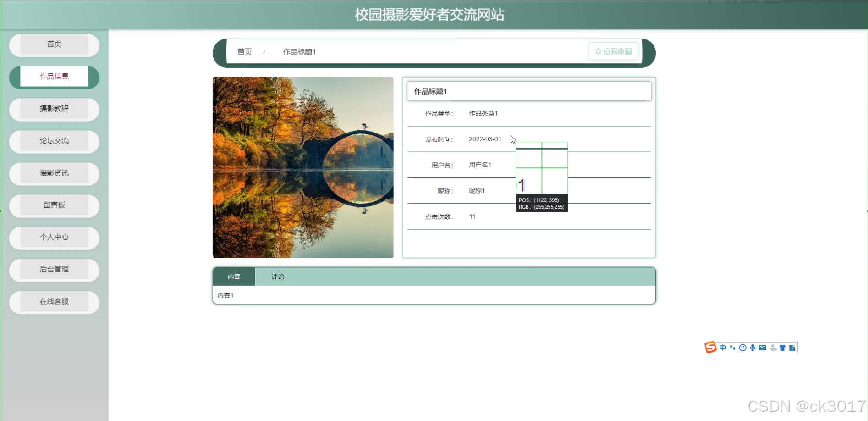
Task: Switch to the 评论 tab
Action: tap(278, 277)
